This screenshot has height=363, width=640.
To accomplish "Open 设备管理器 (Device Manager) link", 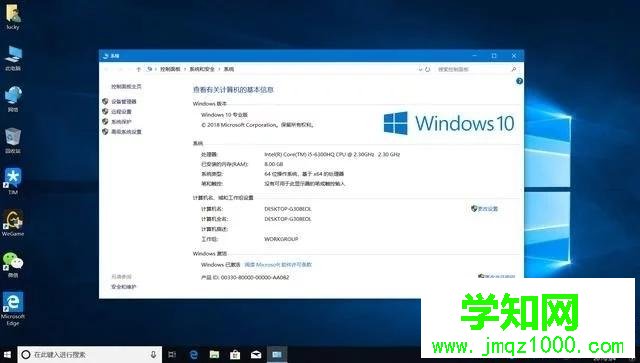I will [x=124, y=101].
